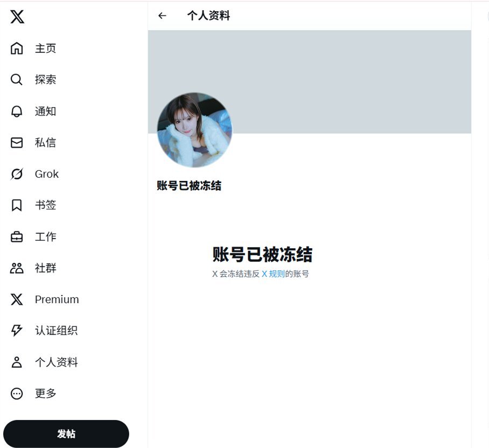The image size is (489, 448).
Task: Select the Premium menu label
Action: pyautogui.click(x=57, y=299)
